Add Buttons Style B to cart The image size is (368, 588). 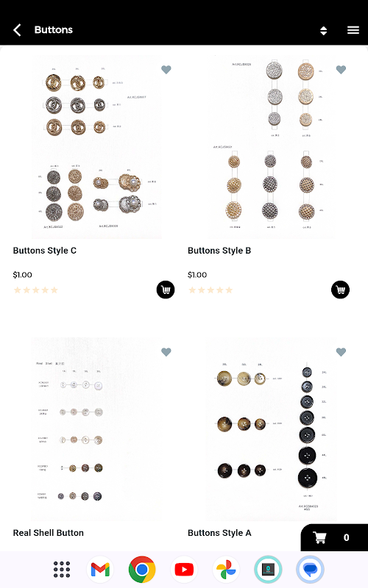pos(340,290)
